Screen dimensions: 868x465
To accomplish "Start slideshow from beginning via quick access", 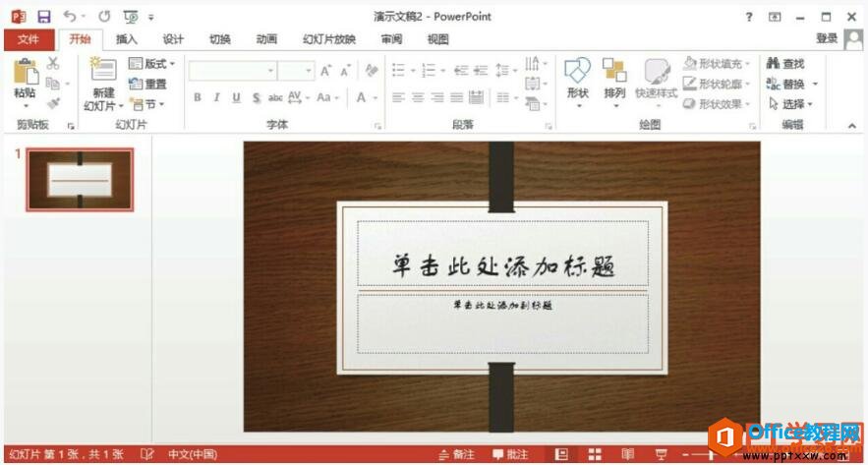I will click(x=131, y=17).
